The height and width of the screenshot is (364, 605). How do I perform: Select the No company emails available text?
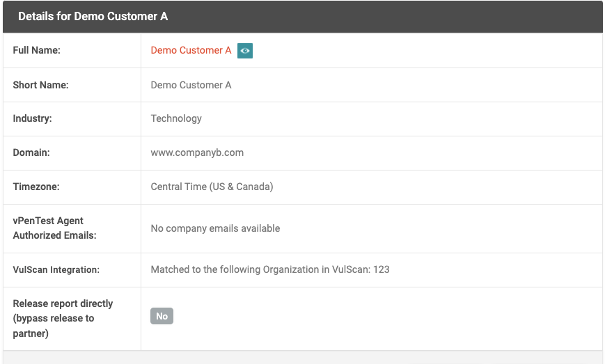click(215, 228)
